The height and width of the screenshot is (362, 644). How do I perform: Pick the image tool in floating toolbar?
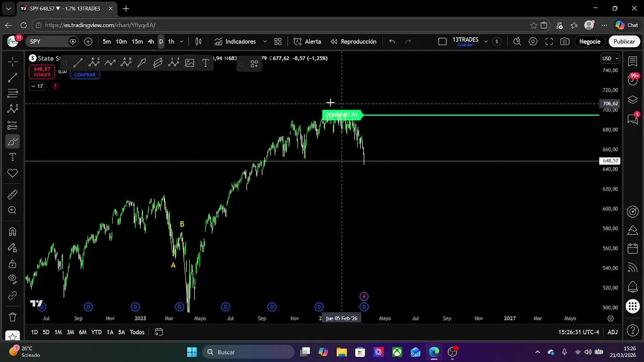pos(190,63)
